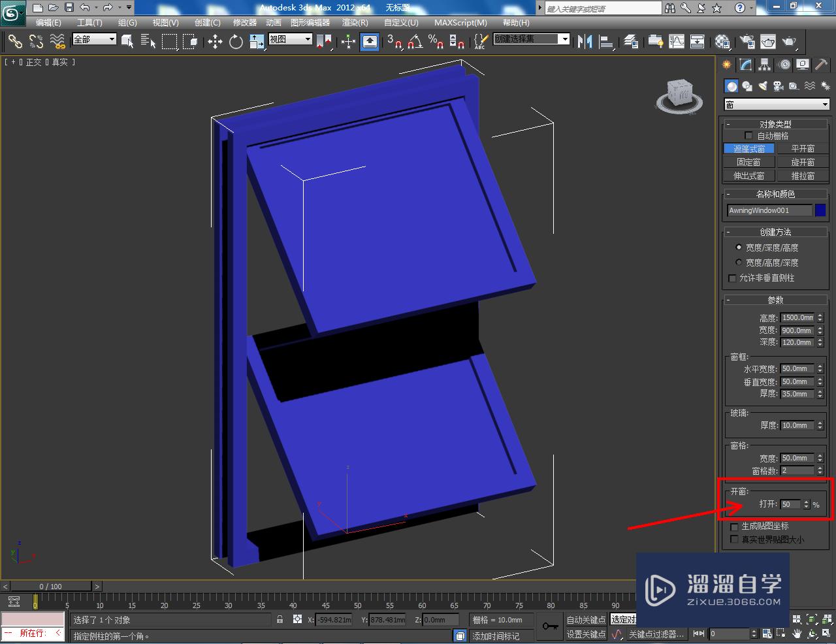Collapse the 参数 rollout
836x644 pixels.
(775, 300)
